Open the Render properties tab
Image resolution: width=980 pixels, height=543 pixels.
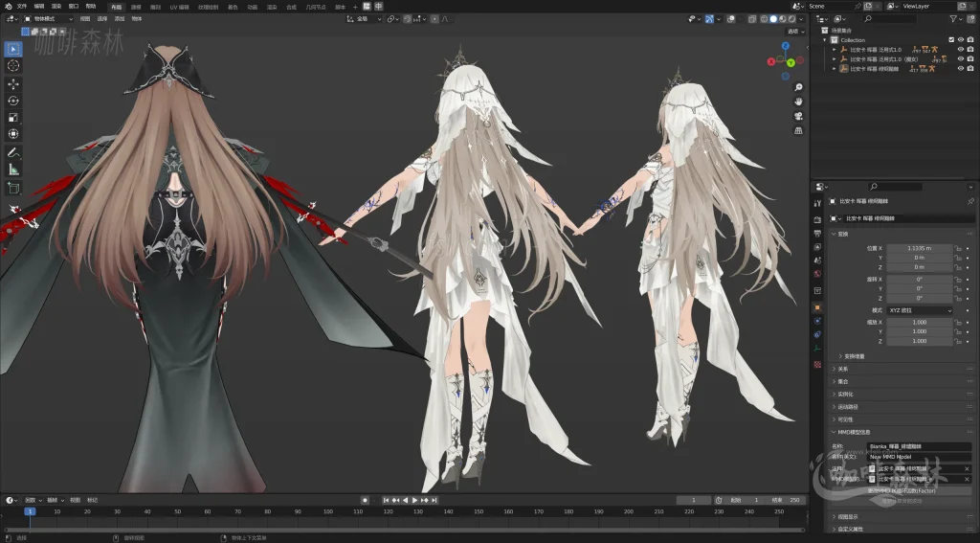[817, 219]
